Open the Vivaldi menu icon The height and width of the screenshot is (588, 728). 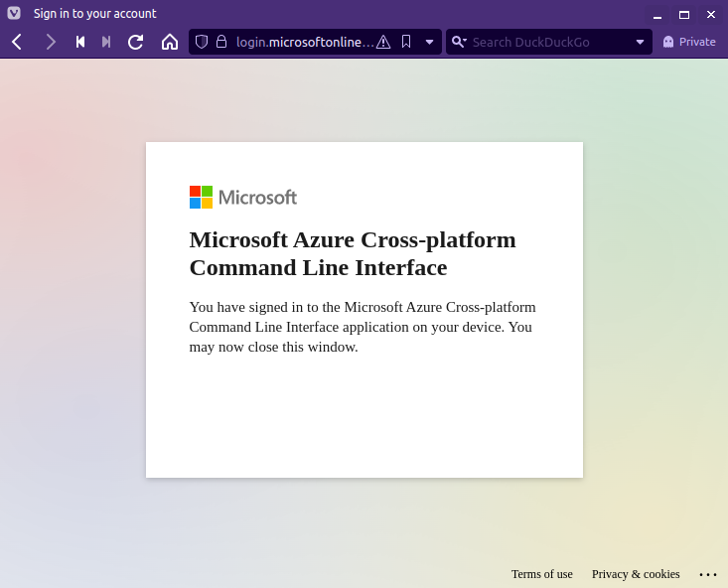(x=14, y=13)
